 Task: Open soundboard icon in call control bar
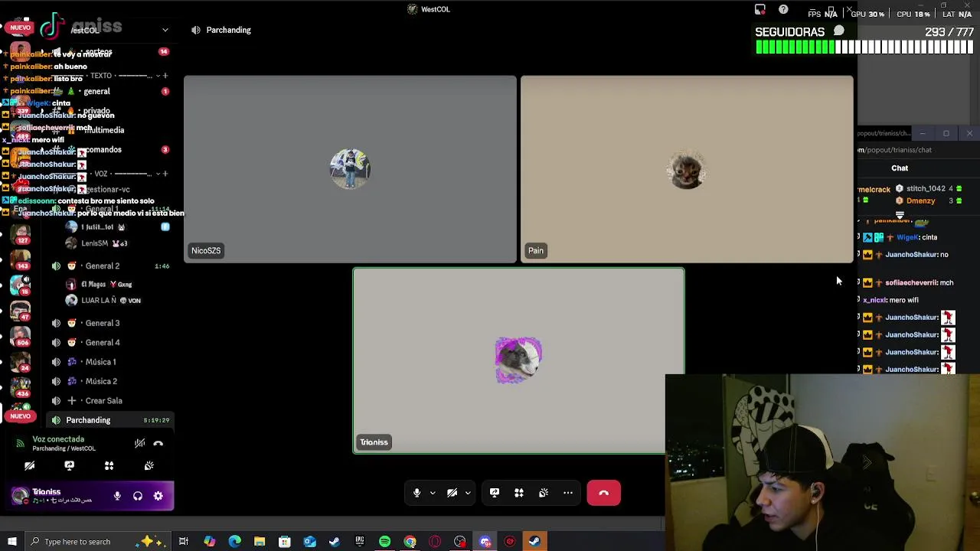coord(544,493)
